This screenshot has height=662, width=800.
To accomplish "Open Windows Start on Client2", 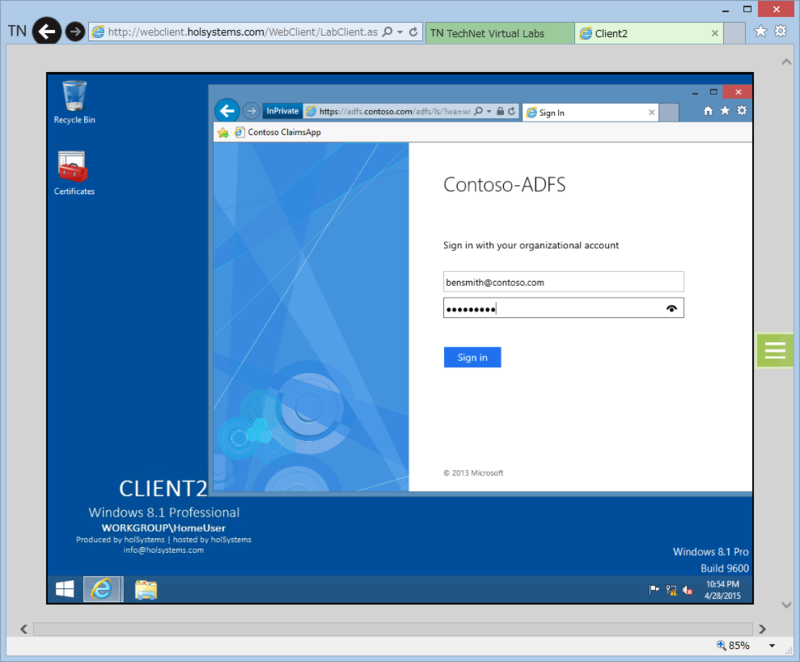I will pos(65,590).
